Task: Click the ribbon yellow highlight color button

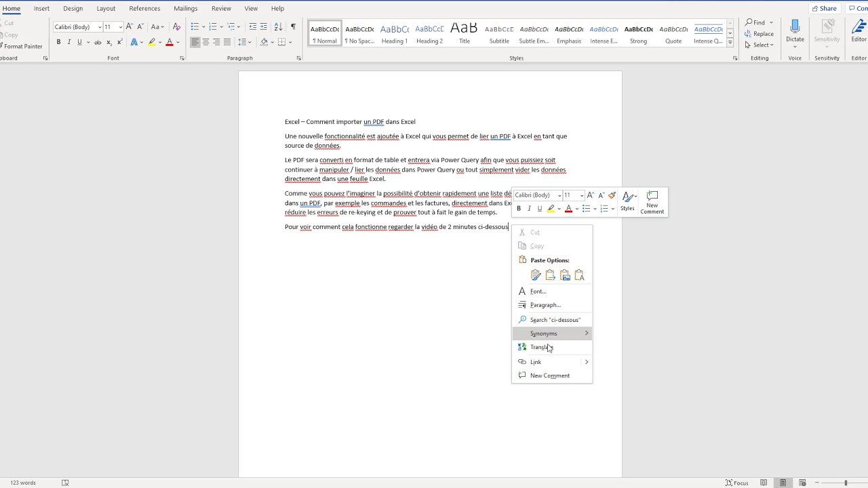Action: (x=151, y=42)
